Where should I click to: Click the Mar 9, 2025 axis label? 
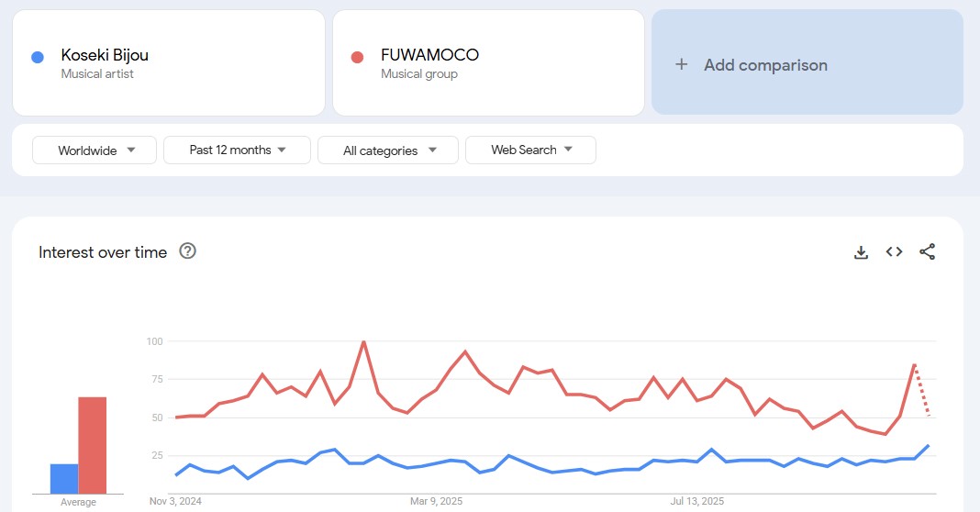[436, 501]
